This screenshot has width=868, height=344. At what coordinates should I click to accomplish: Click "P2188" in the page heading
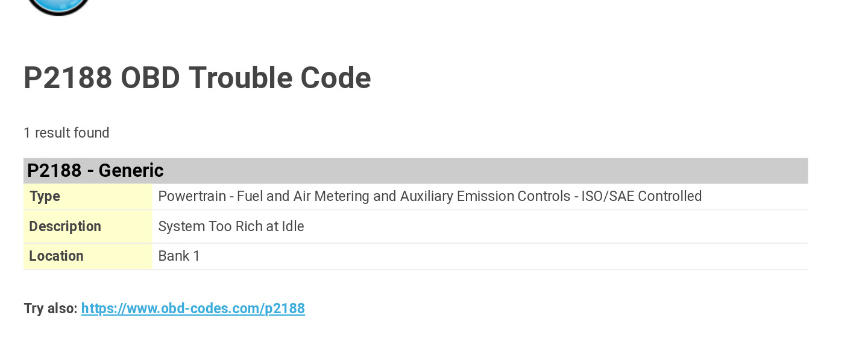pos(68,78)
